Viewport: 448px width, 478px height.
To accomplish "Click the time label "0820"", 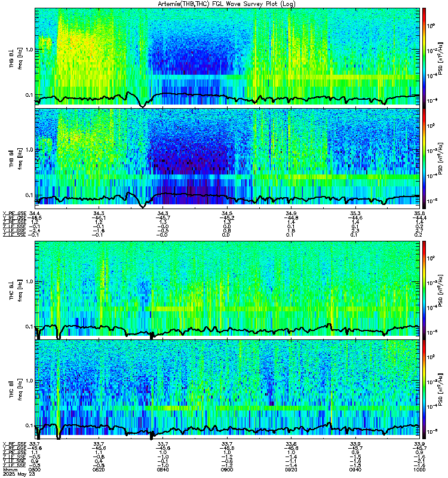I will pos(99,470).
